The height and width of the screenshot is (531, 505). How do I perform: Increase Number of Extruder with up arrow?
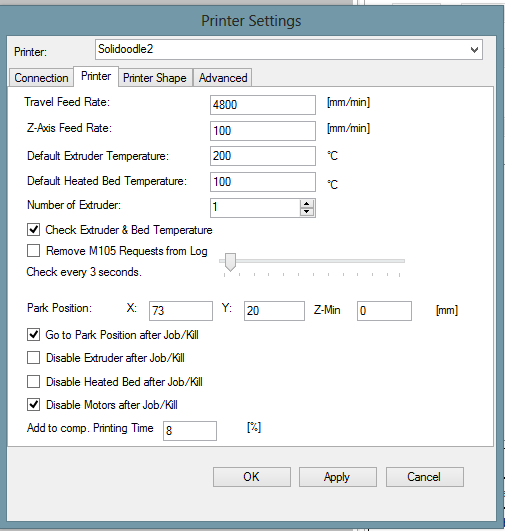tap(307, 204)
